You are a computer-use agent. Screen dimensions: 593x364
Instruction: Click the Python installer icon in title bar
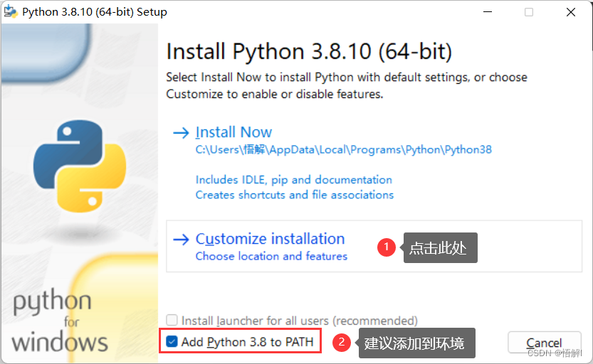pyautogui.click(x=11, y=11)
